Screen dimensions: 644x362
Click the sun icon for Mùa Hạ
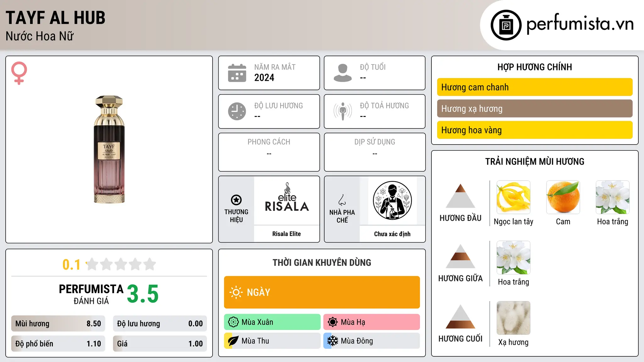333,322
